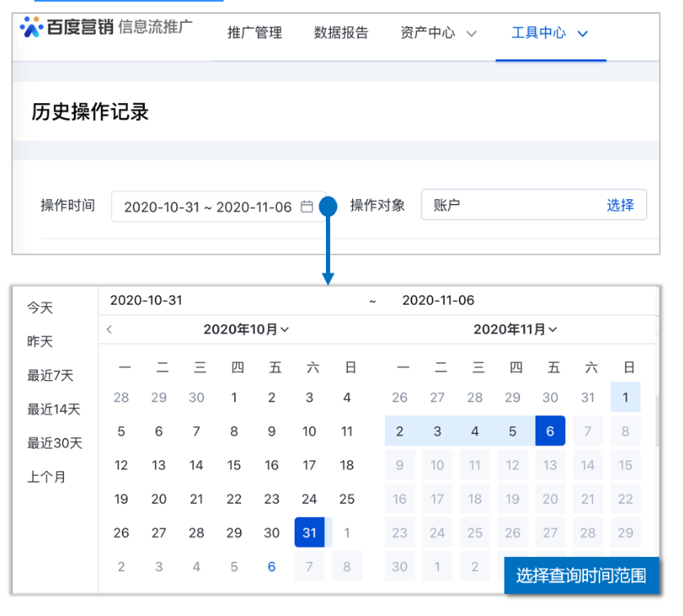Image resolution: width=683 pixels, height=616 pixels.
Task: Open the 2020年10月 month selector arrow
Action: click(283, 329)
